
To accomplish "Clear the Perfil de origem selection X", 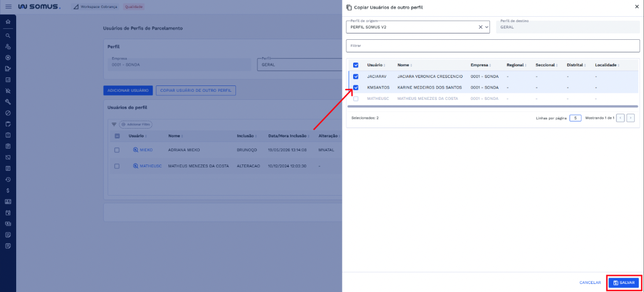I will 481,27.
